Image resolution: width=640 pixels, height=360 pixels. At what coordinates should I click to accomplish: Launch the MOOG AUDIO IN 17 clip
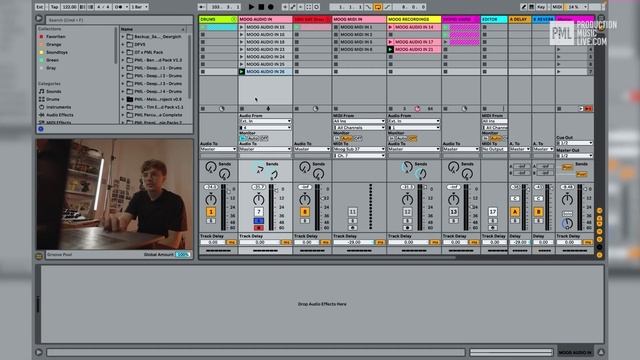(390, 42)
